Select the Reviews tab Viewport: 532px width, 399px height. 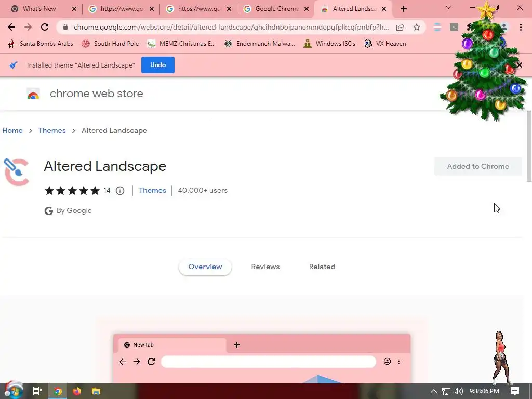(x=265, y=267)
